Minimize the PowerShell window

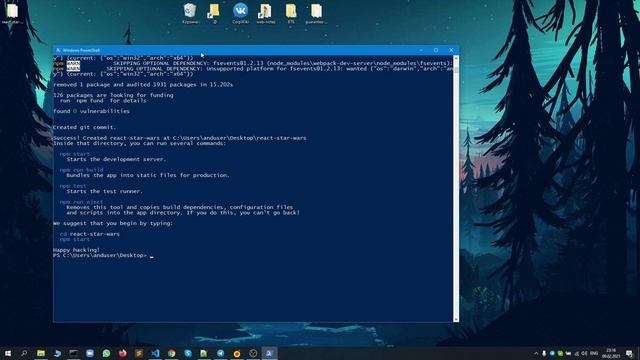(x=421, y=50)
